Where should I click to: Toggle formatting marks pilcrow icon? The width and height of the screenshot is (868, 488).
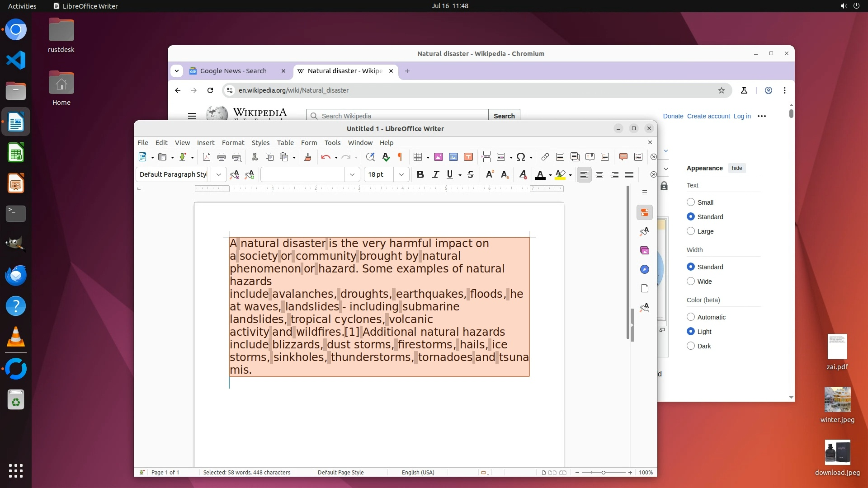click(400, 157)
